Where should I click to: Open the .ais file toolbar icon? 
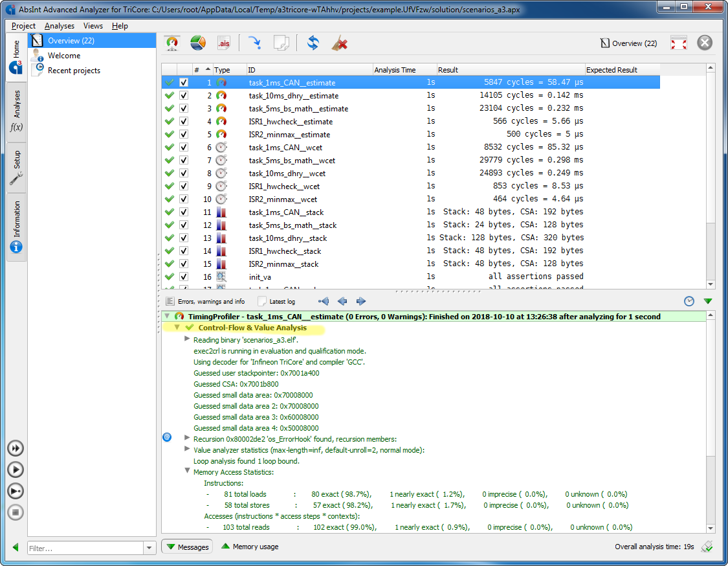[x=224, y=43]
